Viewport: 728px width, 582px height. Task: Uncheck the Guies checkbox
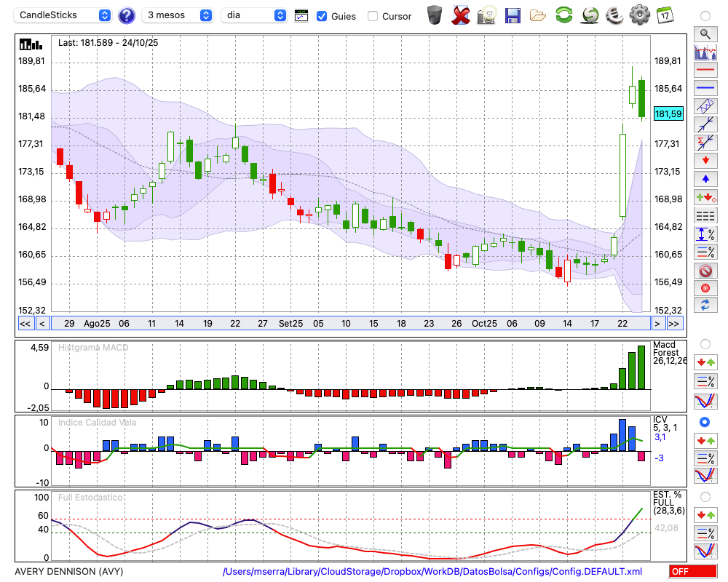pos(322,16)
